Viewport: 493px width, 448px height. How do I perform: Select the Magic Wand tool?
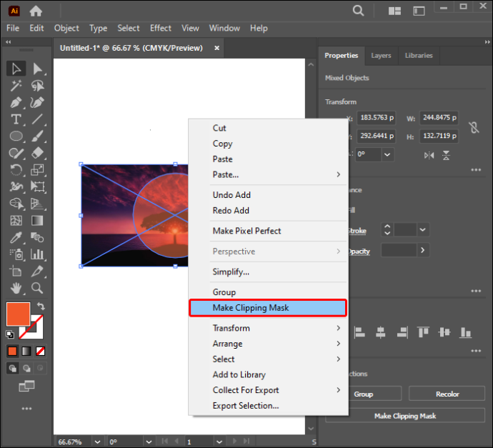pos(16,86)
